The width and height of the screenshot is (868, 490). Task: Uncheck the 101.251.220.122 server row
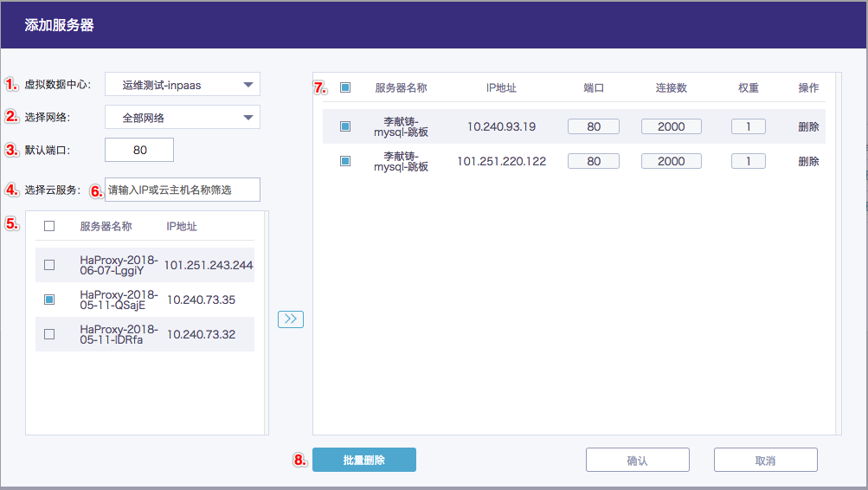(x=345, y=161)
